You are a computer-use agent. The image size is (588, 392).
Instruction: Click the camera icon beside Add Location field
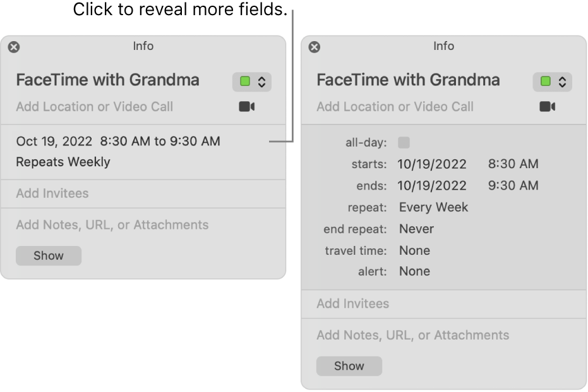tap(246, 106)
